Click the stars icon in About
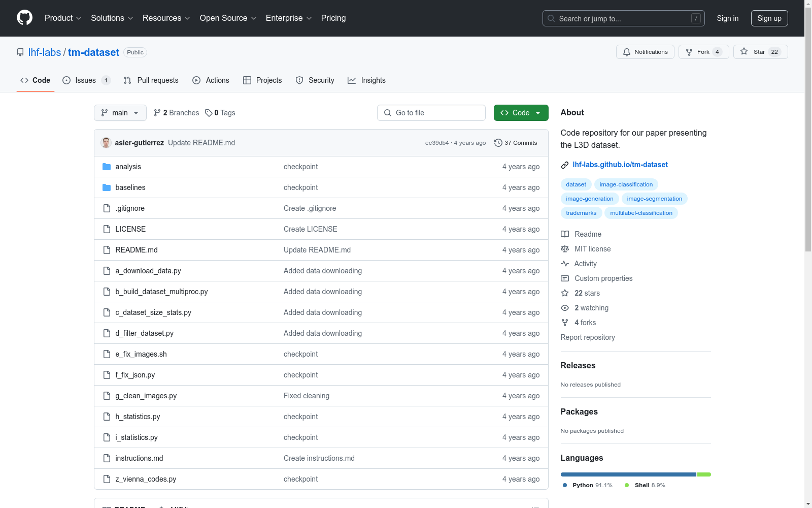The image size is (812, 508). [565, 293]
